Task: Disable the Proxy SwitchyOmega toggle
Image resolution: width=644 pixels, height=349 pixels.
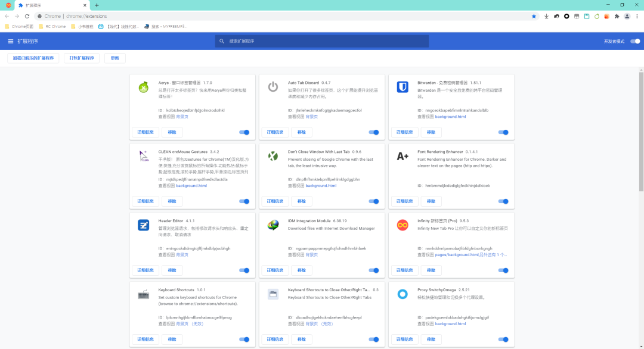Action: tap(503, 339)
